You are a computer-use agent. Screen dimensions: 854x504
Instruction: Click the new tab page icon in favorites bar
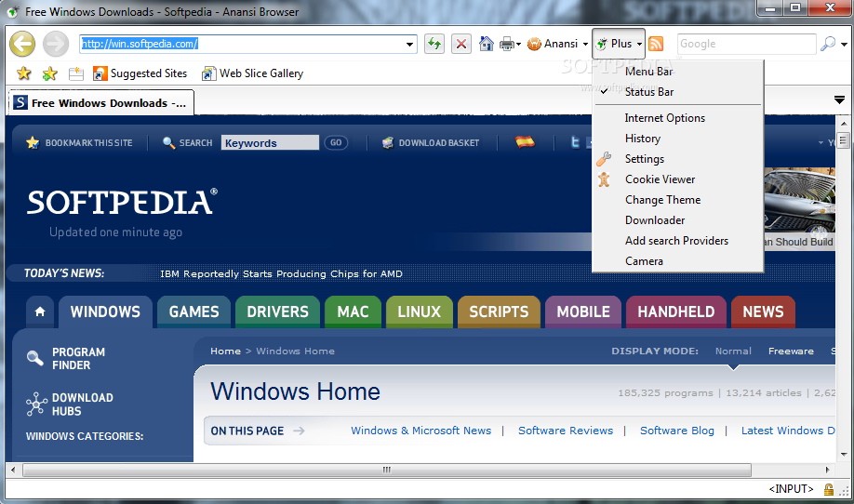[x=75, y=73]
